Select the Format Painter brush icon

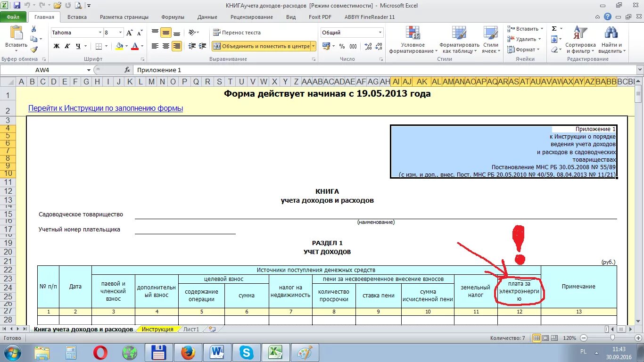point(34,49)
